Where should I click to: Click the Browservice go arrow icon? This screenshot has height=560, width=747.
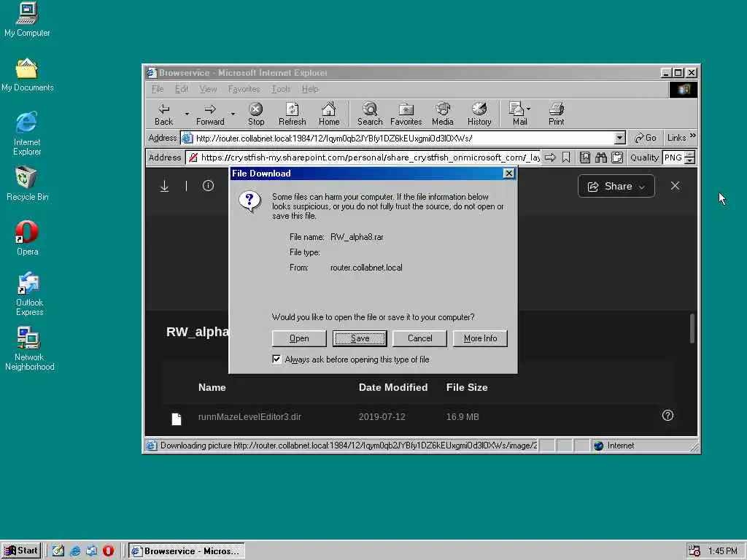coord(550,157)
